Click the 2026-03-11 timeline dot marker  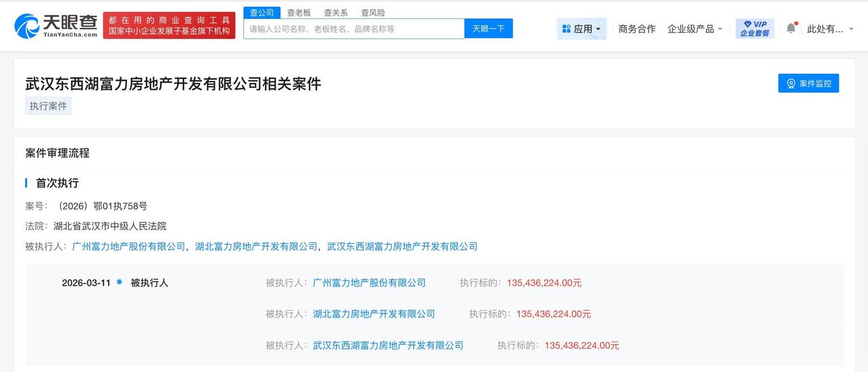tap(120, 282)
